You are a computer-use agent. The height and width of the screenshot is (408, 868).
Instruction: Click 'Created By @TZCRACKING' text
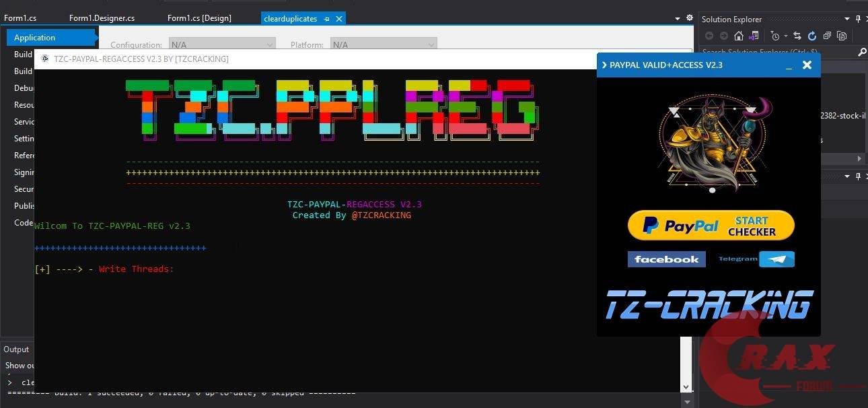pos(351,215)
